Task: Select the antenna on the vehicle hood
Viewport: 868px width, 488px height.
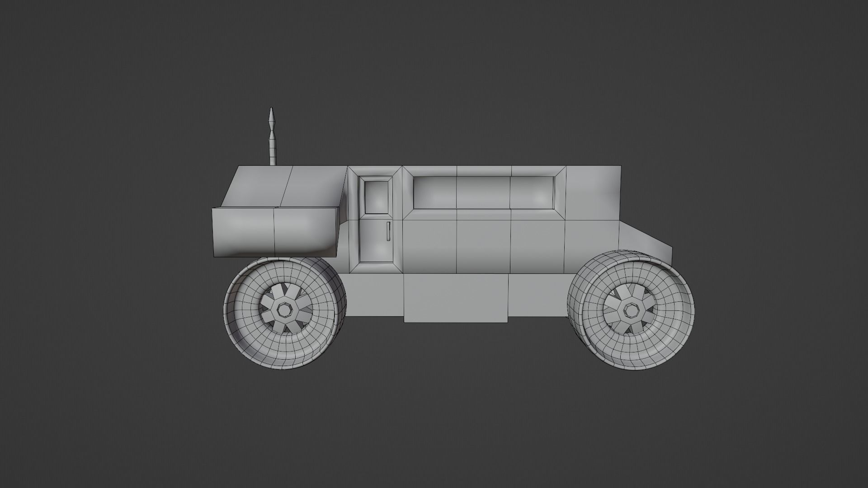Action: click(272, 136)
